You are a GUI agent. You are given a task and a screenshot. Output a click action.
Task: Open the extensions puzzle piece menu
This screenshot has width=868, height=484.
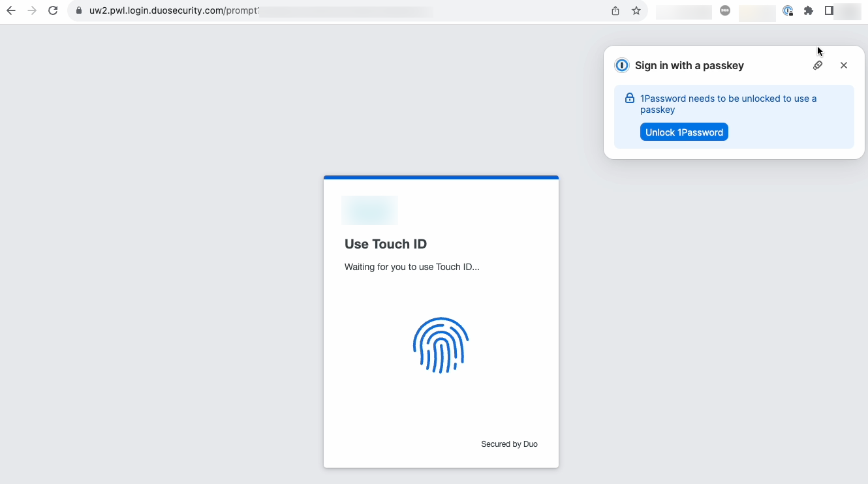(x=809, y=10)
